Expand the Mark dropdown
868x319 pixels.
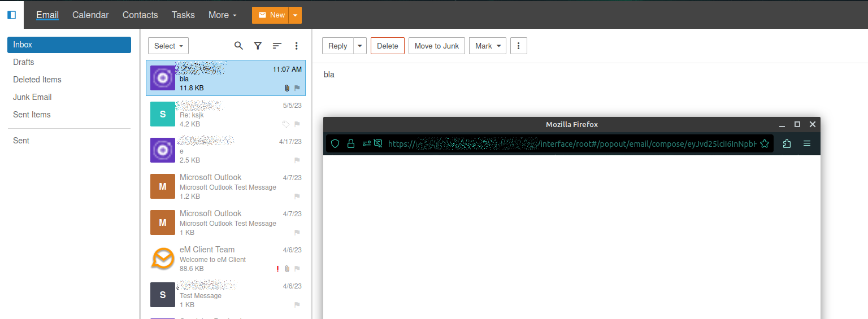pyautogui.click(x=487, y=46)
